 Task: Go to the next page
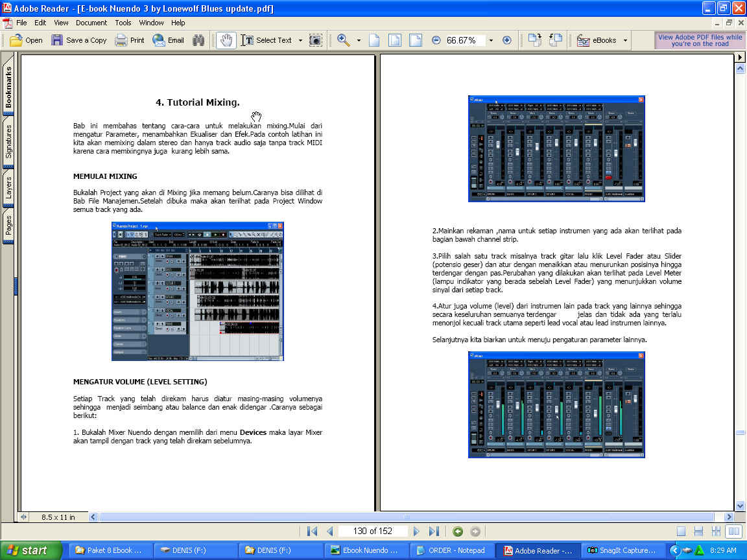coord(416,531)
